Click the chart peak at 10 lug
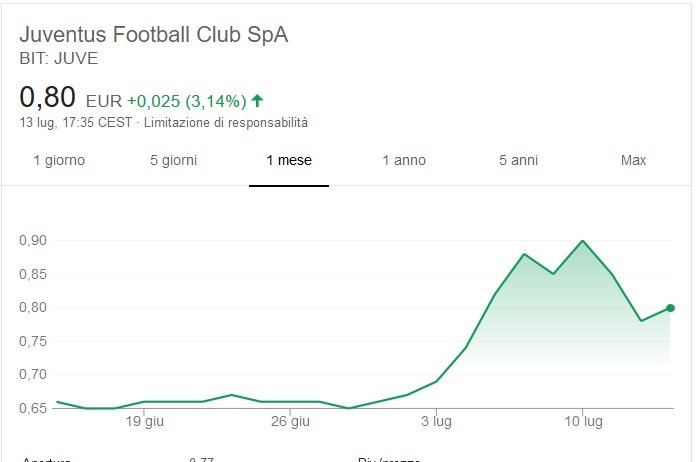 coord(582,241)
